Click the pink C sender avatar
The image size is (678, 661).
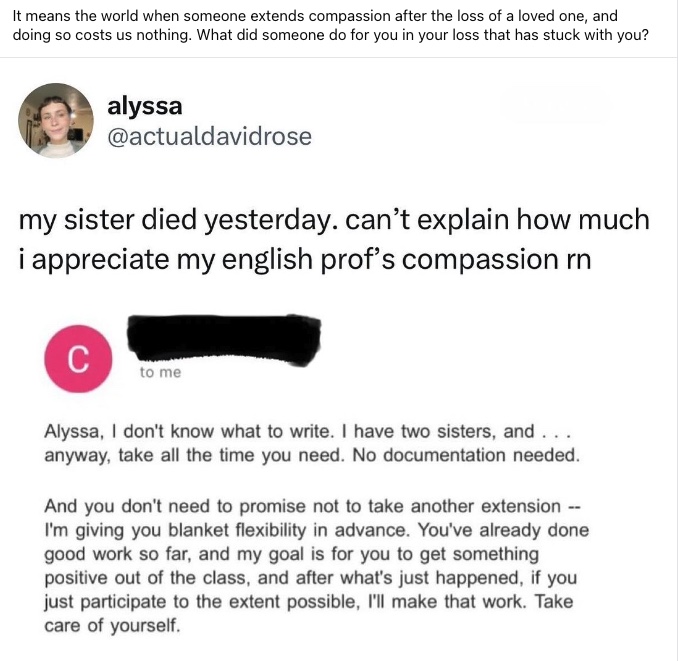[x=78, y=359]
